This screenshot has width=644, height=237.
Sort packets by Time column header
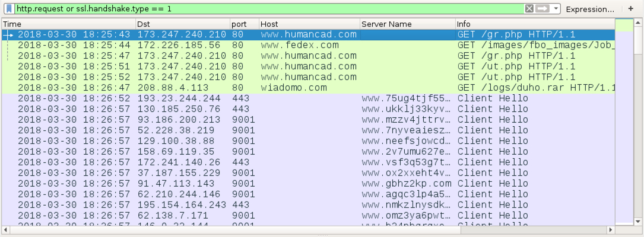click(69, 24)
